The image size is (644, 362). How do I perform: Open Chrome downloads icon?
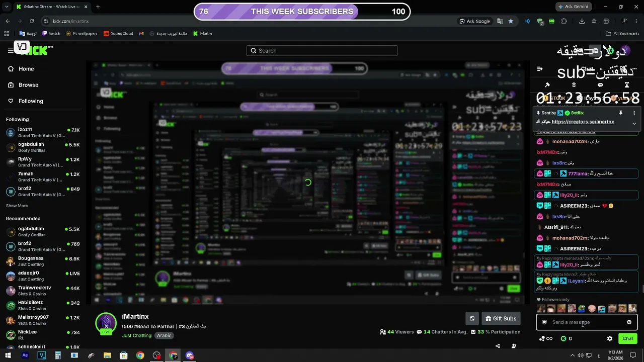click(x=582, y=21)
